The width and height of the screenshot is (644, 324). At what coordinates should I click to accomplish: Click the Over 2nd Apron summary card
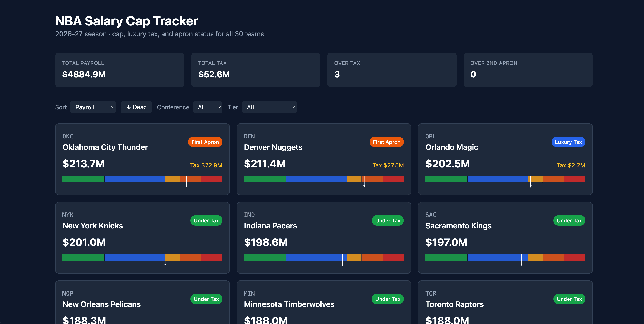click(x=528, y=70)
